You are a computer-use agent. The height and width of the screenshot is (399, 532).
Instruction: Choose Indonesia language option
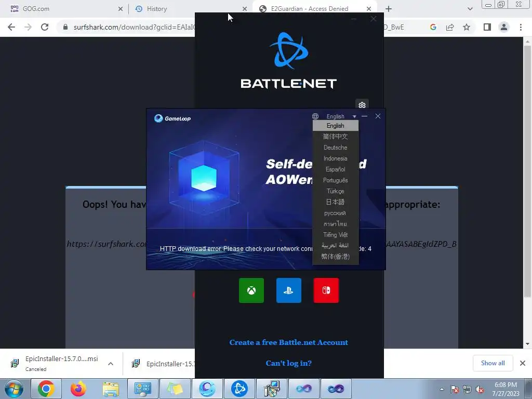coord(335,158)
